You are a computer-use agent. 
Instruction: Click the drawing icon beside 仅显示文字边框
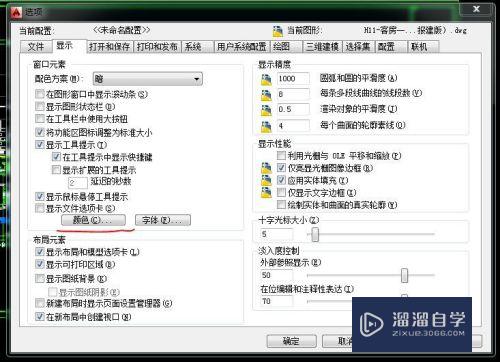pos(266,192)
